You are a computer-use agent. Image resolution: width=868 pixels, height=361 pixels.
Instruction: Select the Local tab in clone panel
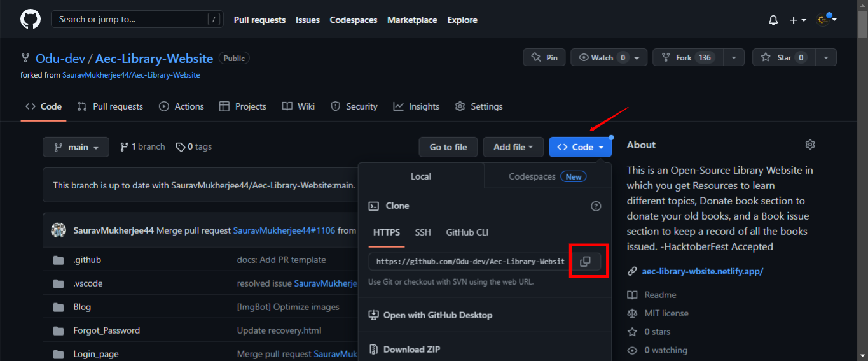[x=421, y=176]
